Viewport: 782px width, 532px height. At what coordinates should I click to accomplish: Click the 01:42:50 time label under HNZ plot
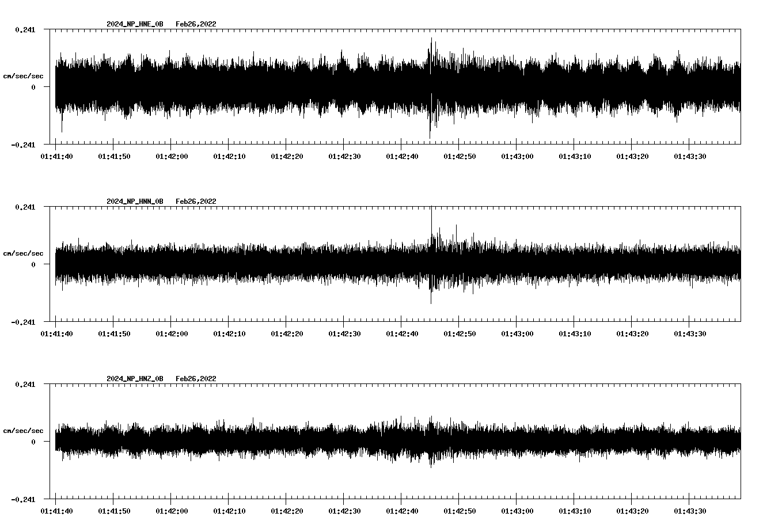460,511
